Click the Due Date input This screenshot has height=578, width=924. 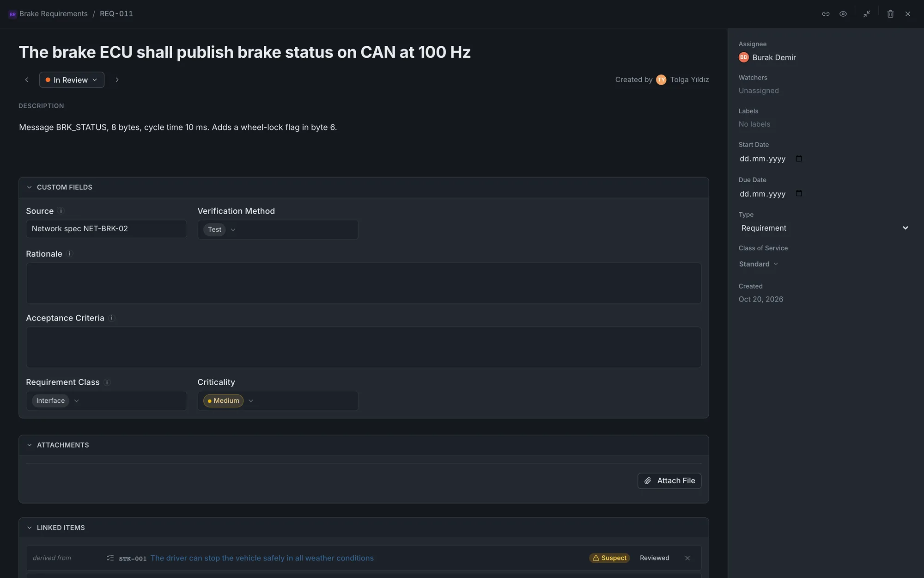coord(771,194)
